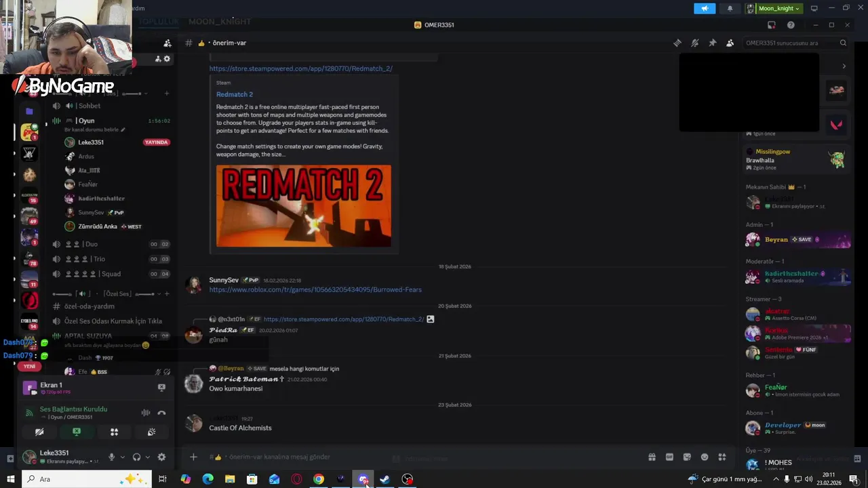Viewport: 868px width, 488px height.
Task: Open the GIF picker
Action: pyautogui.click(x=669, y=457)
